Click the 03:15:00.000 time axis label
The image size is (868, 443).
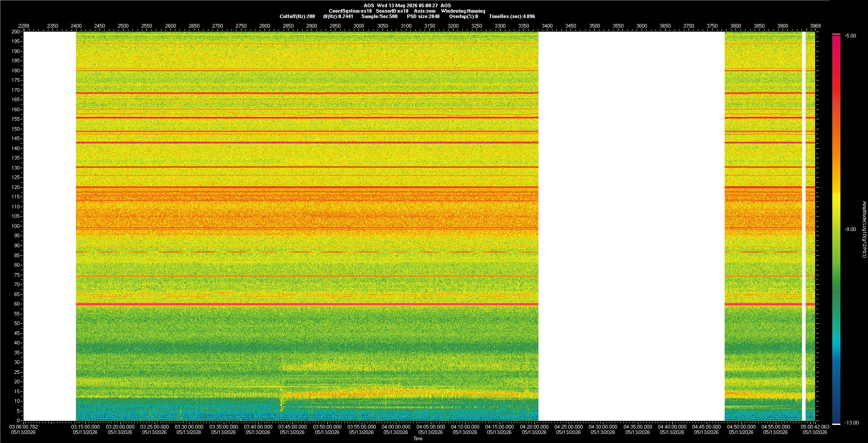[85, 427]
